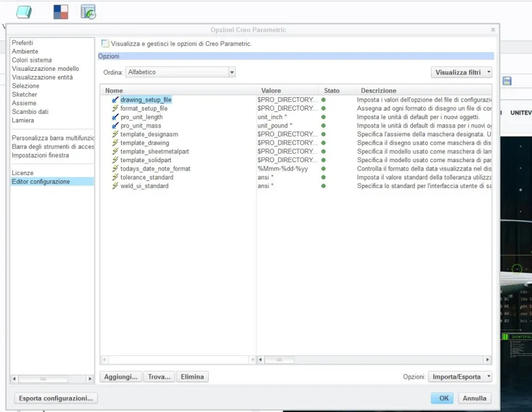Click the lightning icon next to template_drawing
Screen dimensions: 532x412
(115, 143)
